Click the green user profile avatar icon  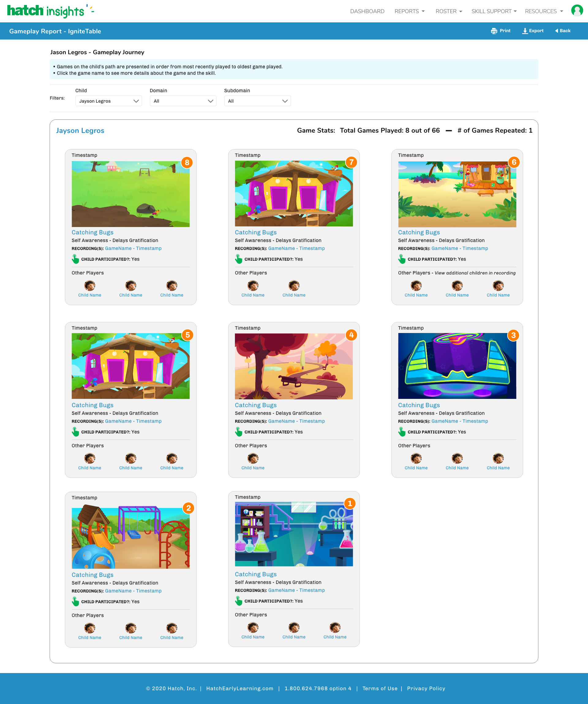pos(577,10)
